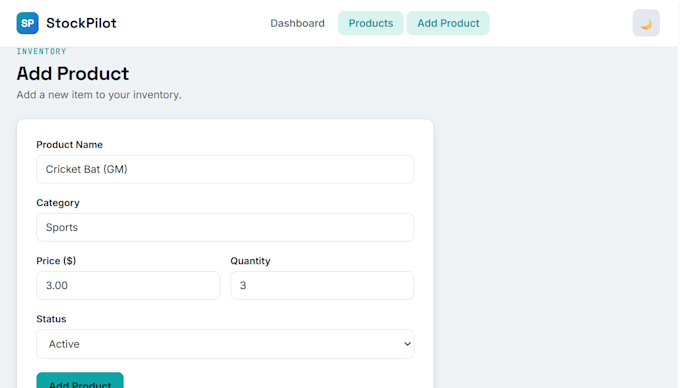Submit the form with Add Product button
This screenshot has width=680, height=388.
80,380
